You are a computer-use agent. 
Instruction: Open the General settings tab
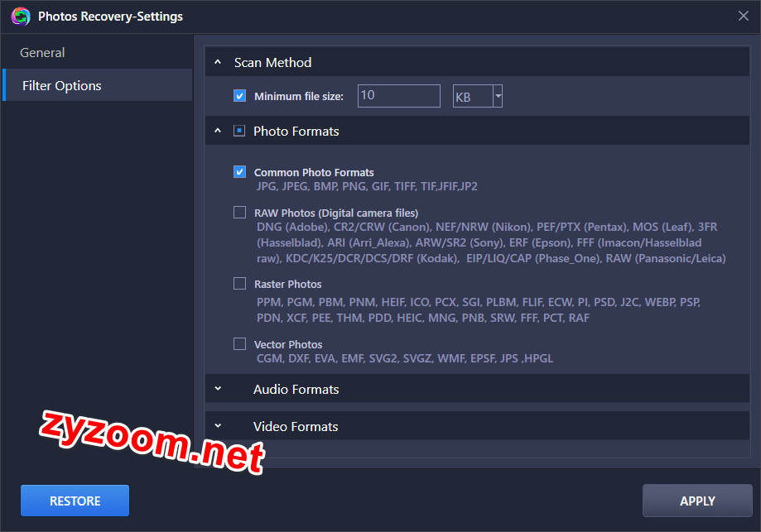click(97, 52)
